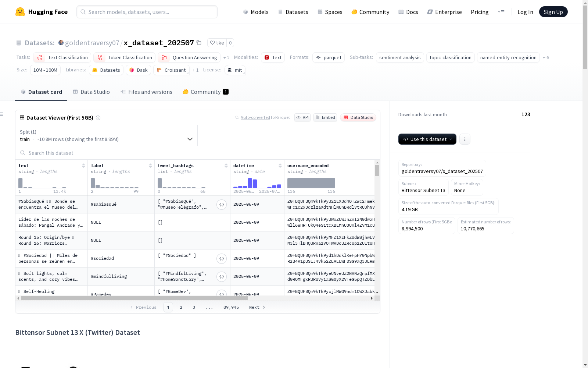Click the mit license tag
The height and width of the screenshot is (368, 588).
click(235, 70)
